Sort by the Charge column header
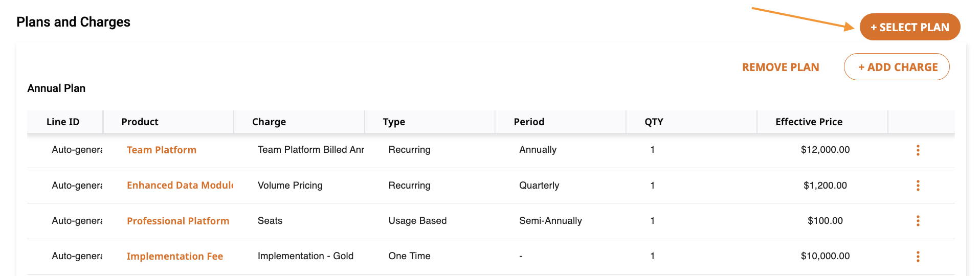Viewport: 980px width, 276px height. click(269, 122)
